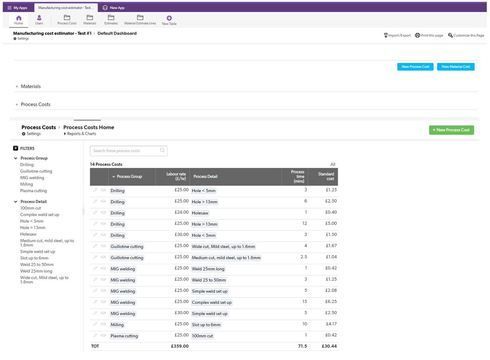Click the Plasma cutting process group cell
490x360 pixels.
124,336
